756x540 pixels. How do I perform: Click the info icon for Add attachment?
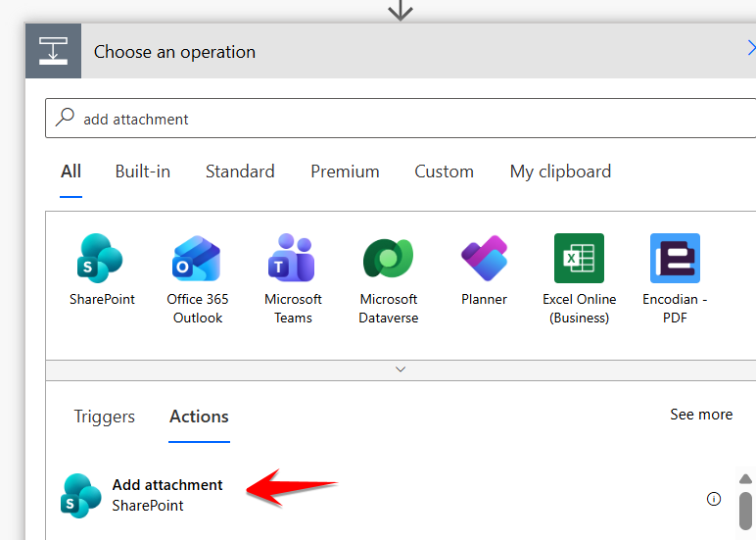click(714, 499)
